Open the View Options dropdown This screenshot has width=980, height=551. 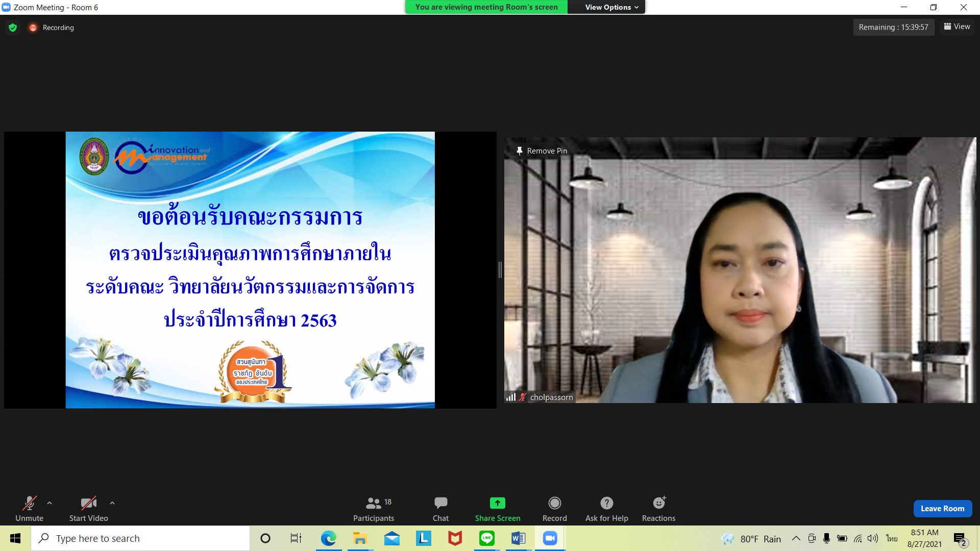pyautogui.click(x=611, y=7)
